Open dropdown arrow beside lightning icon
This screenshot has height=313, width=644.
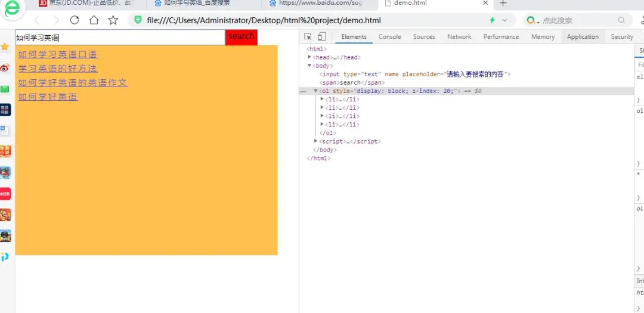click(504, 20)
